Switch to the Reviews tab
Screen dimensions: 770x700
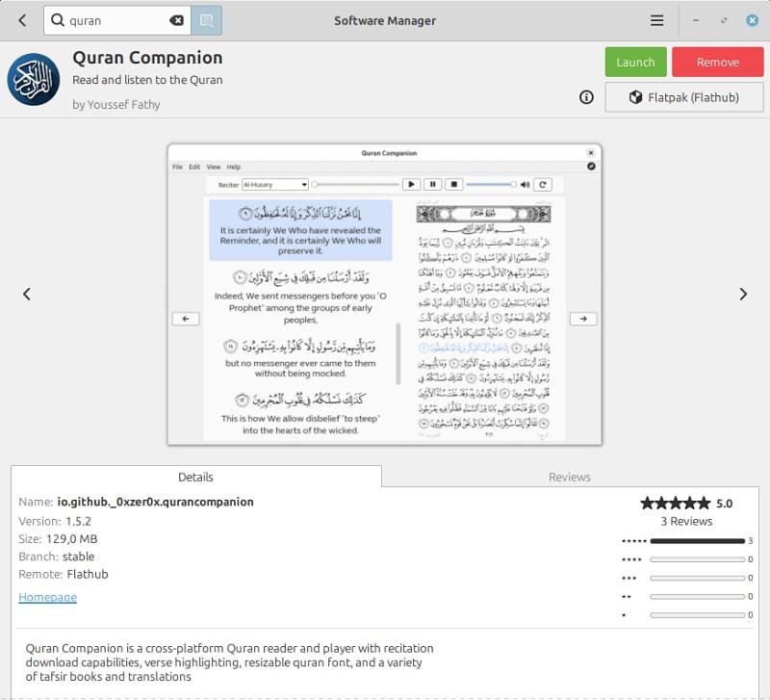tap(570, 477)
